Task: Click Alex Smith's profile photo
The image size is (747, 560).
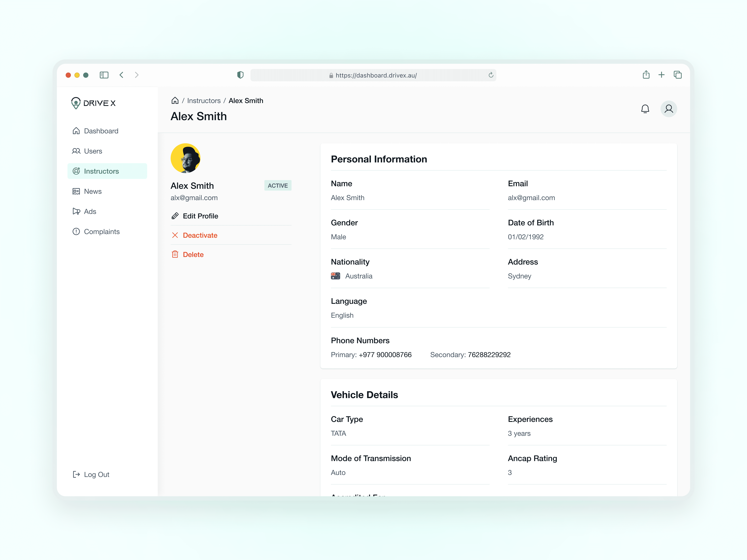Action: [185, 158]
